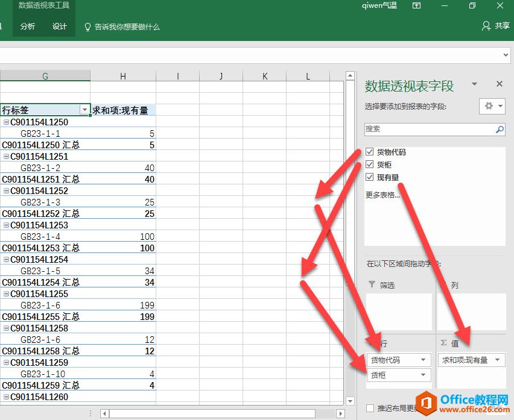
Task: Open the 行标签 filter dropdown
Action: tap(84, 110)
